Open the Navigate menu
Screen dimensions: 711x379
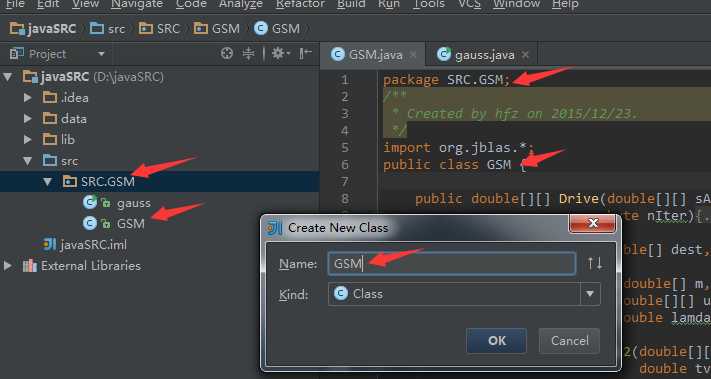click(x=137, y=4)
